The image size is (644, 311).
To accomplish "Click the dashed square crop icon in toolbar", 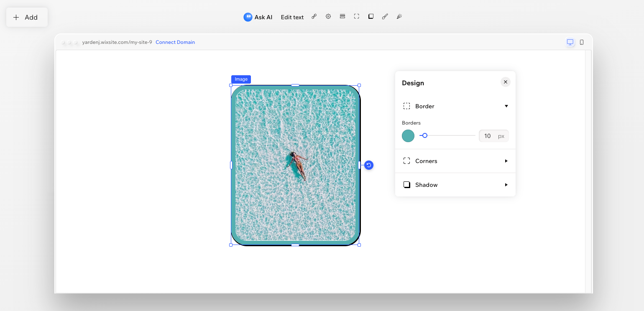I will tap(357, 17).
